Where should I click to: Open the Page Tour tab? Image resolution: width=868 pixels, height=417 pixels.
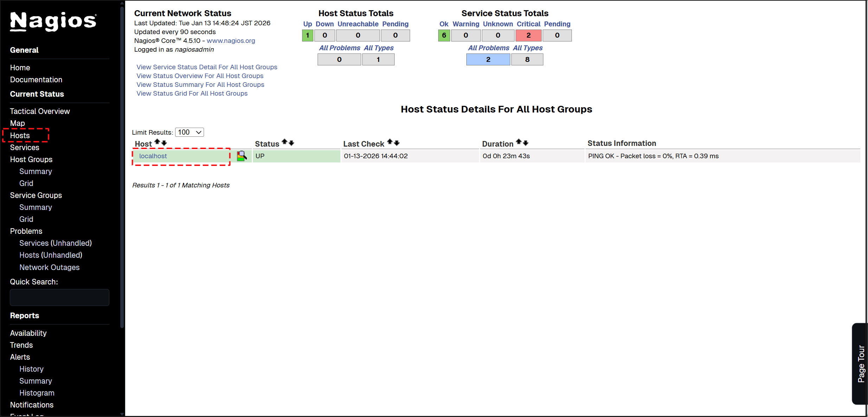pos(860,364)
